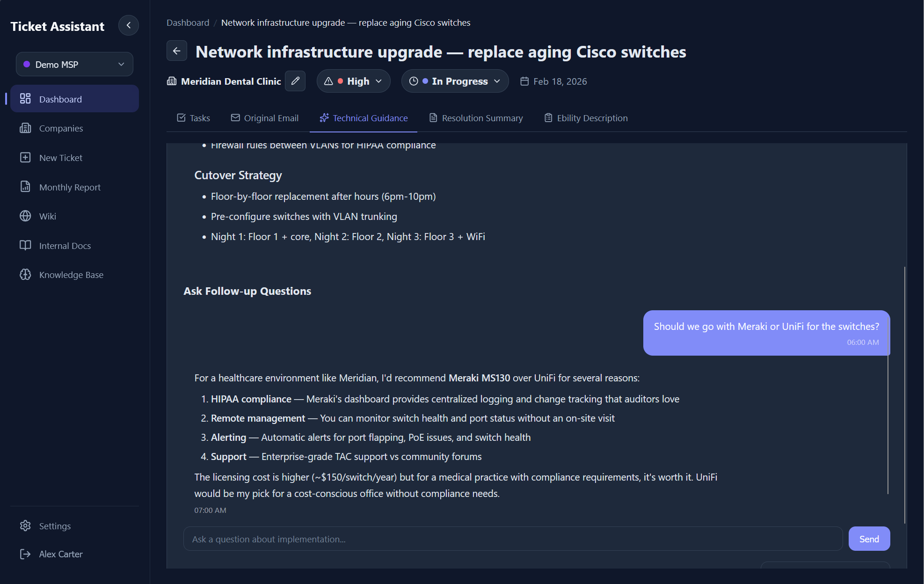Click the pencil icon to edit company
924x584 pixels.
(x=295, y=81)
